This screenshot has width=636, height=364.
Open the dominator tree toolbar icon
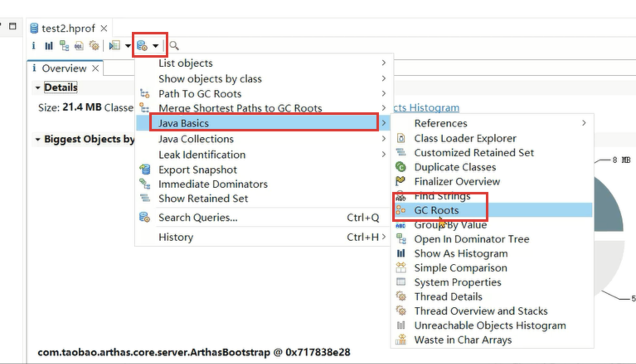[x=64, y=46]
